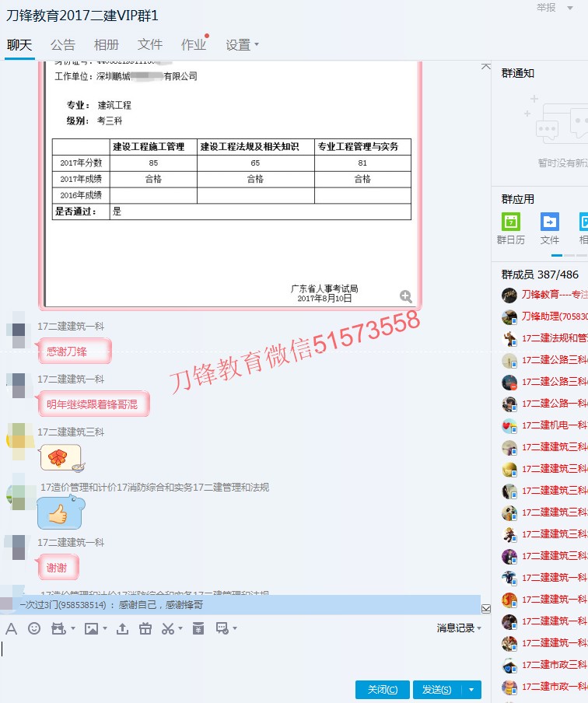The image size is (588, 703).
Task: Expand the sticker tool dropdown arrow
Action: tap(73, 628)
